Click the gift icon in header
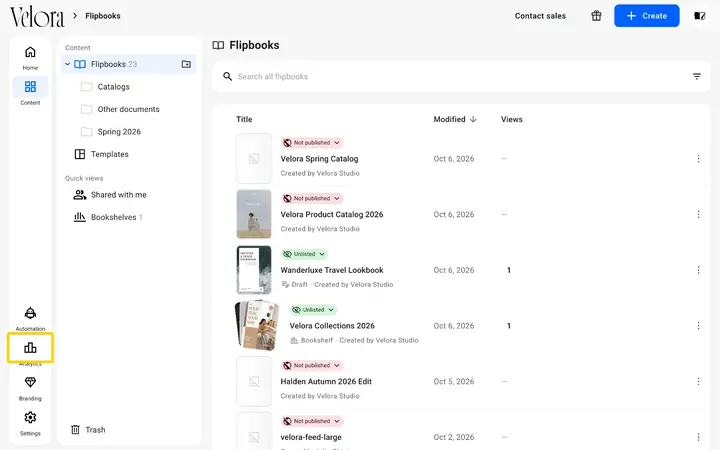Viewport: 720px width, 450px height. click(596, 16)
